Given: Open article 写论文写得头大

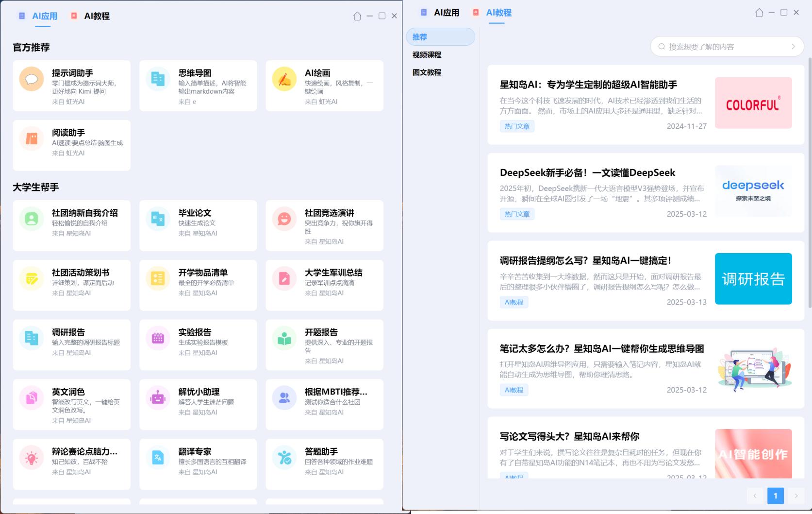Looking at the screenshot, I should coord(570,436).
